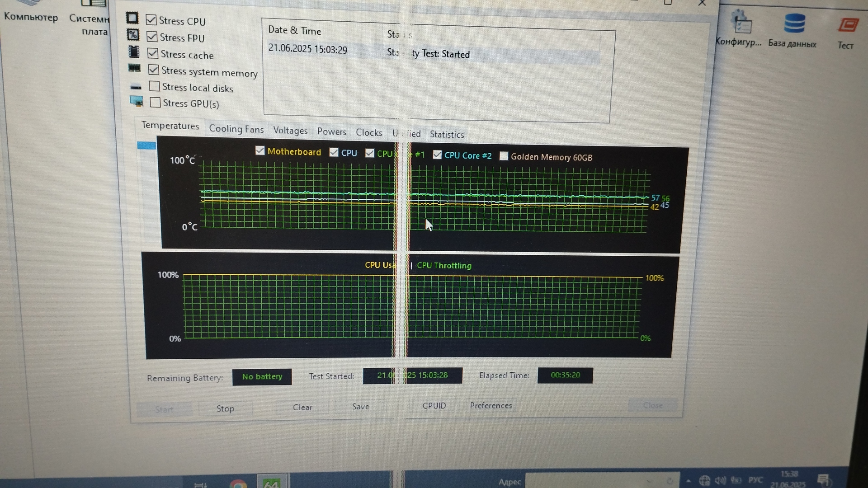Click the Stop button
Screen dimensions: 868x488
225,408
